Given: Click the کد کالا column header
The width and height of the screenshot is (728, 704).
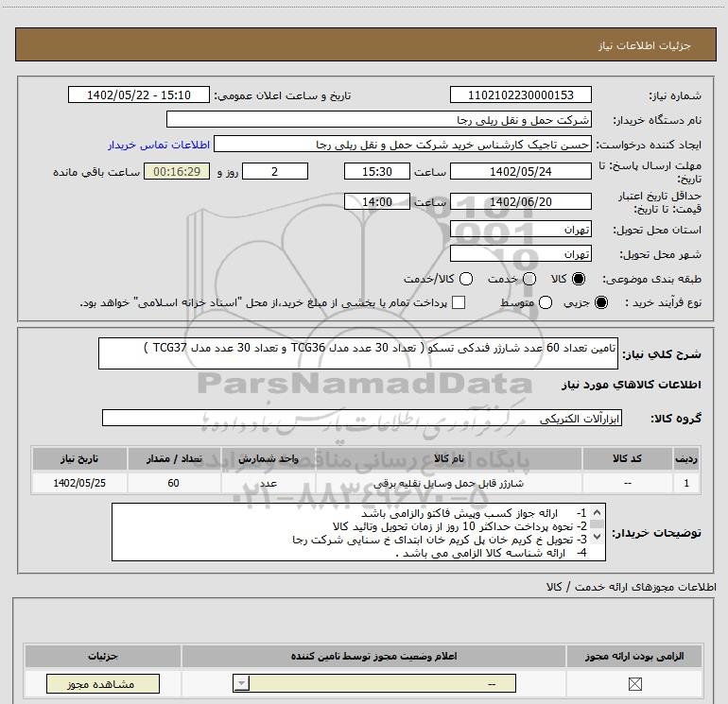Looking at the screenshot, I should [627, 458].
